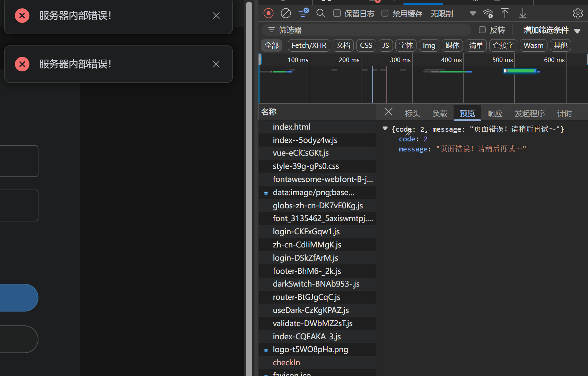Select the index.html request

[x=317, y=127]
